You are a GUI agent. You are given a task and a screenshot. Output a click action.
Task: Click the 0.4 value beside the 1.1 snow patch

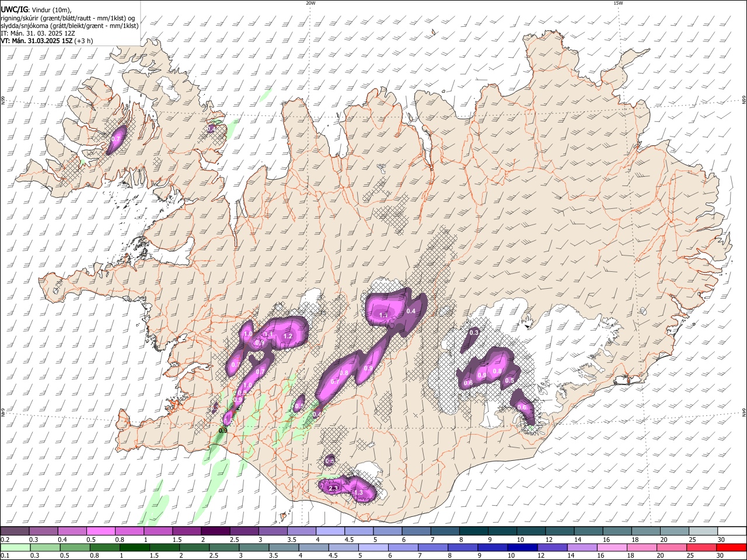[x=411, y=311]
